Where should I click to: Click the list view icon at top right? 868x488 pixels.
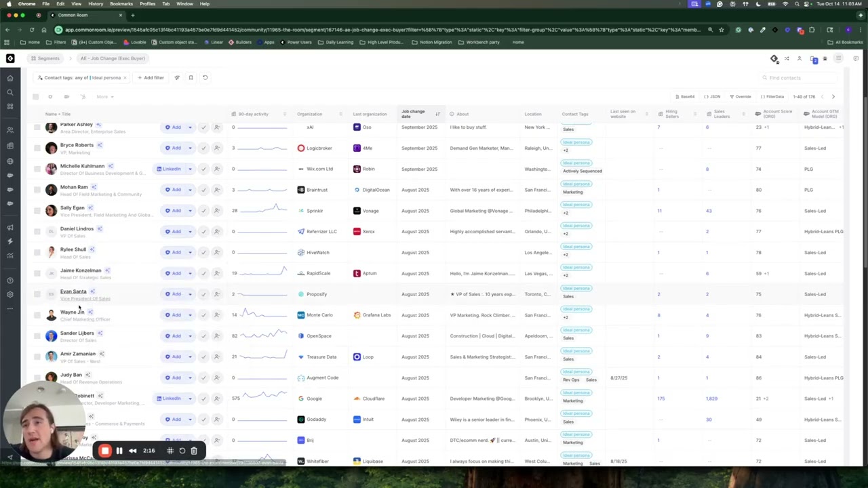pos(838,58)
